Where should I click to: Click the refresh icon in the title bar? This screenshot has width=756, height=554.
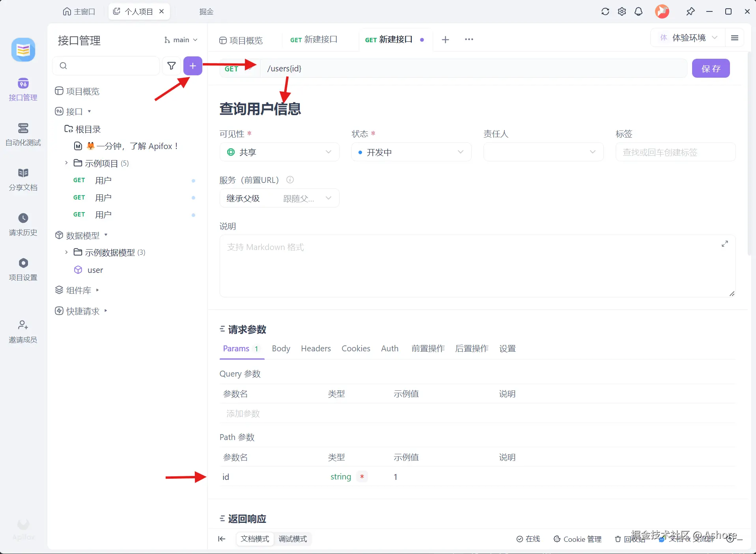(605, 11)
